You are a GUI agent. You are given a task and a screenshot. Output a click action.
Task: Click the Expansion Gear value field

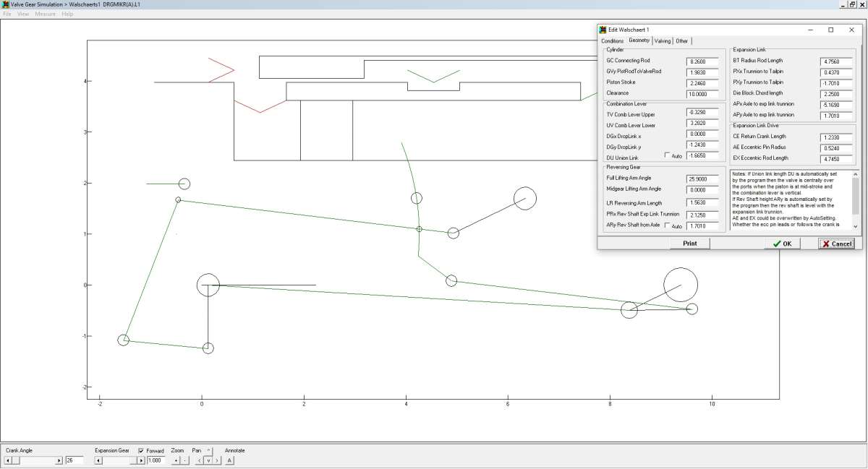click(156, 460)
